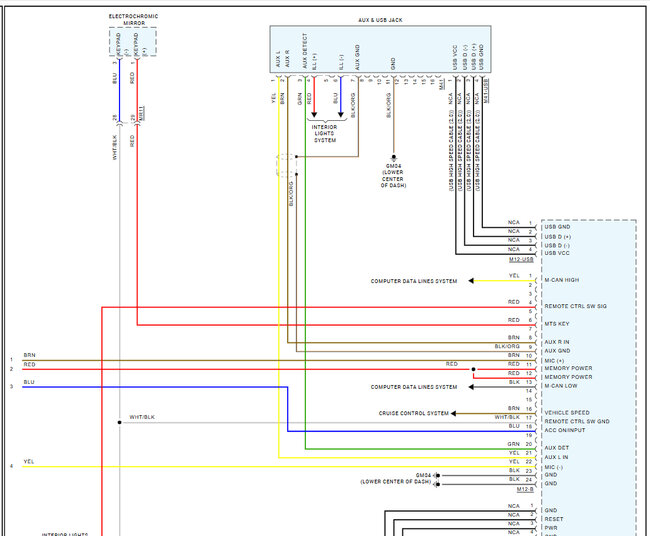Click the GM04 (LOWER CENTER OF DASH) label below the jack
This screenshot has width=650, height=536.
click(393, 175)
